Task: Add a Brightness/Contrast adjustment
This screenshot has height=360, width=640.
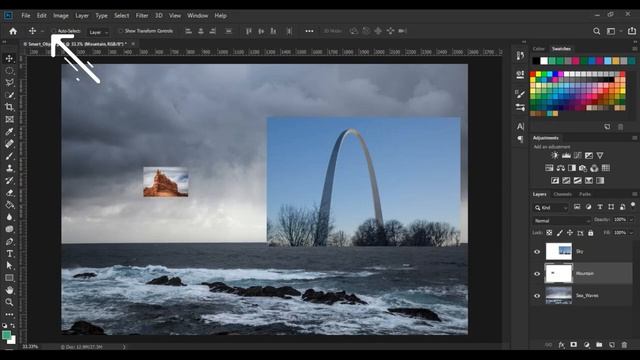Action: (x=555, y=156)
